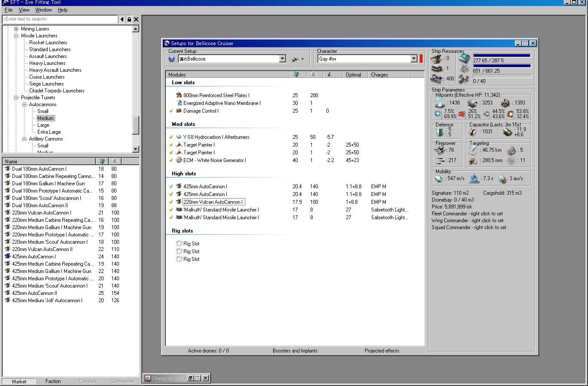
Task: Click the launcher hardpoints icon in Ship Resources
Action: (x=437, y=68)
